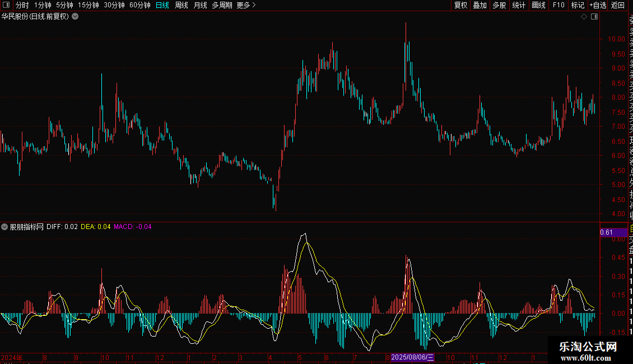The image size is (633, 364).
Task: Add stock via +自选 button
Action: pos(598,5)
